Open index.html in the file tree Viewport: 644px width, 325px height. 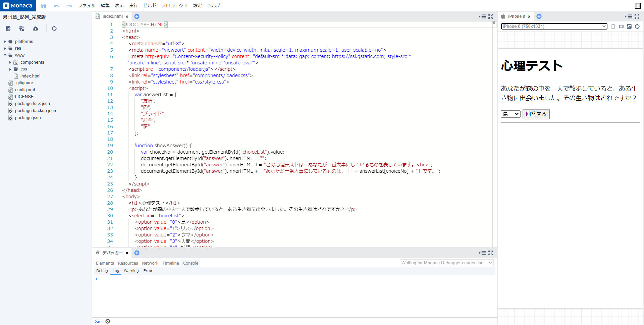pos(30,76)
